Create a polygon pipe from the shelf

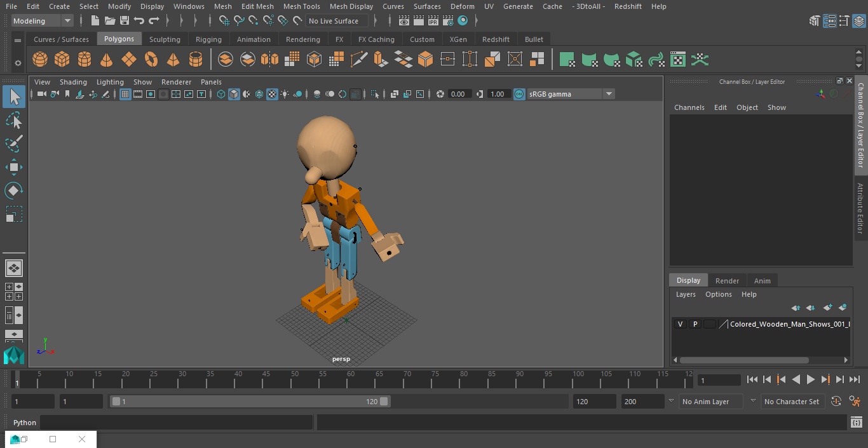point(196,60)
